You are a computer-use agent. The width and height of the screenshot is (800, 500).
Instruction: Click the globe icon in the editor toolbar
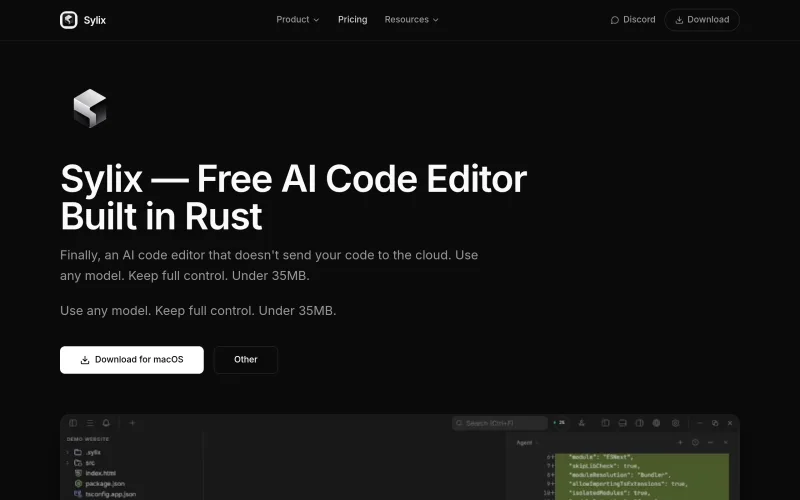pyautogui.click(x=656, y=423)
